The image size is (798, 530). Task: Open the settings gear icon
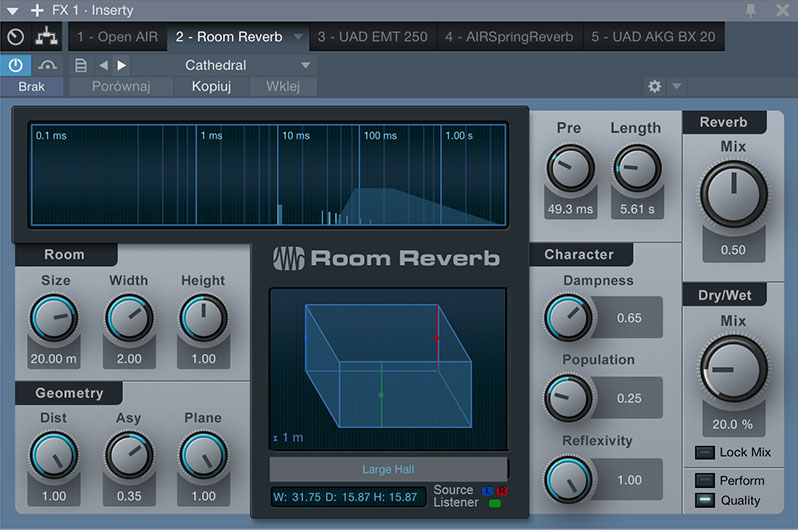point(654,86)
